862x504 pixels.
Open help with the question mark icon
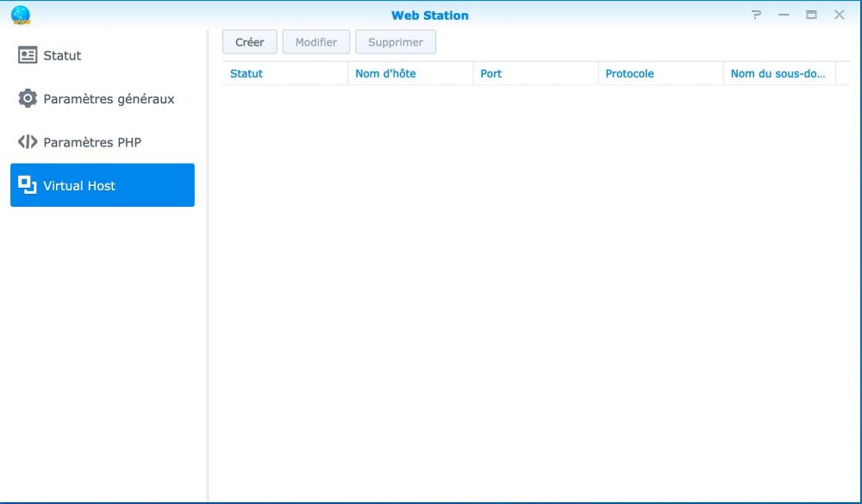pyautogui.click(x=757, y=15)
